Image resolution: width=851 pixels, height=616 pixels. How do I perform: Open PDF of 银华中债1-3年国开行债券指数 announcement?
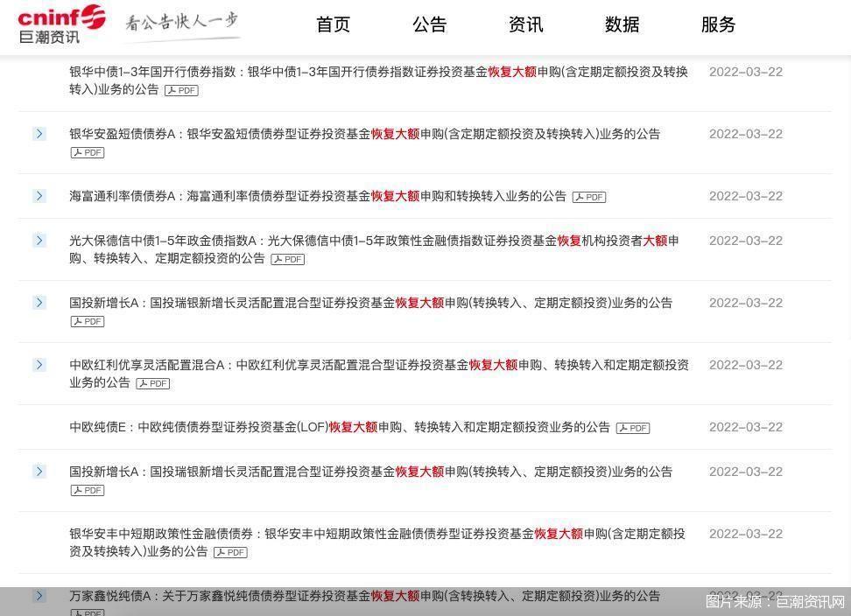[181, 90]
